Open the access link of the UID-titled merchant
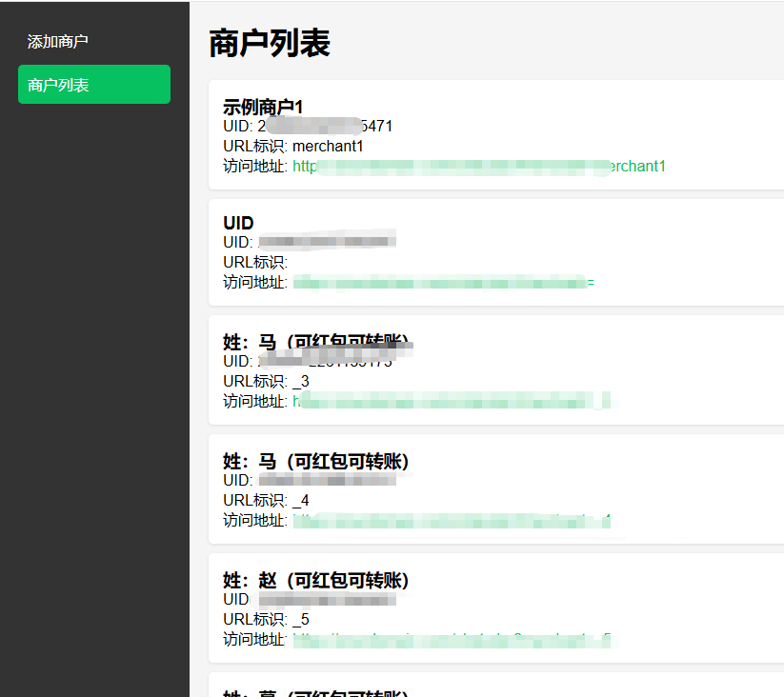This screenshot has height=697, width=784. coord(443,282)
